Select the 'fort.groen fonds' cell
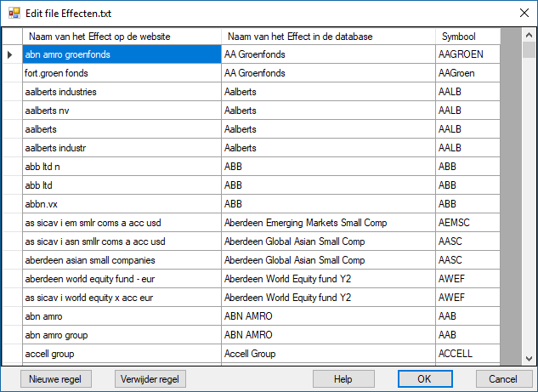This screenshot has width=538, height=392. pyautogui.click(x=122, y=73)
